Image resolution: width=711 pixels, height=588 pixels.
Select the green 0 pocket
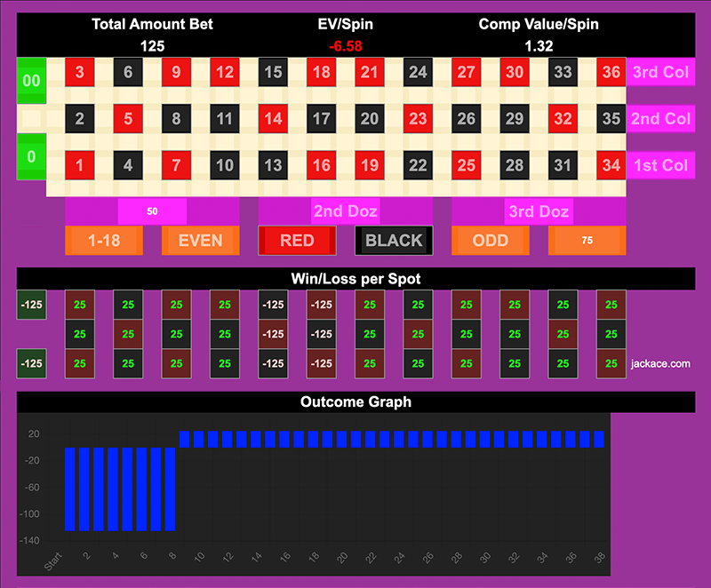[x=31, y=157]
